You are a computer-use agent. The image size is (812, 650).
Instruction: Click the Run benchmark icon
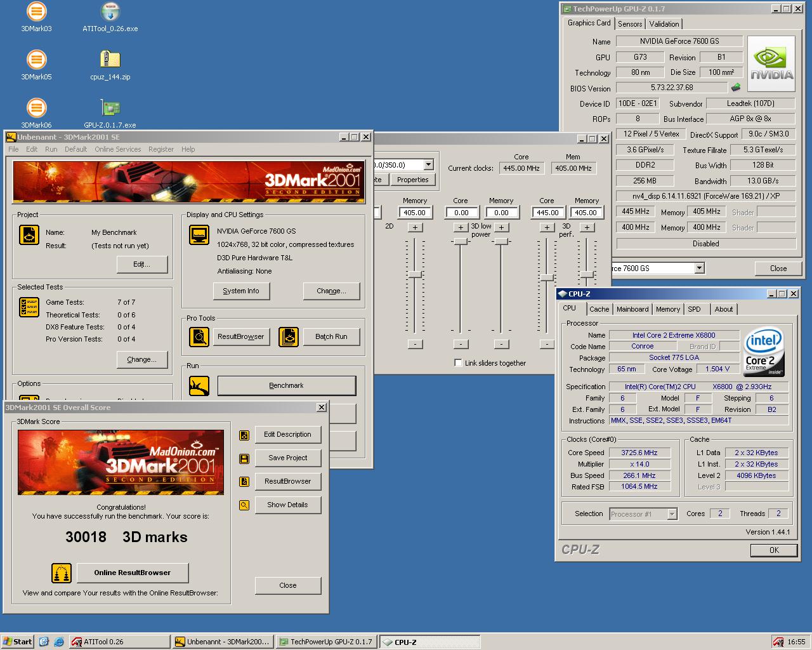(199, 385)
